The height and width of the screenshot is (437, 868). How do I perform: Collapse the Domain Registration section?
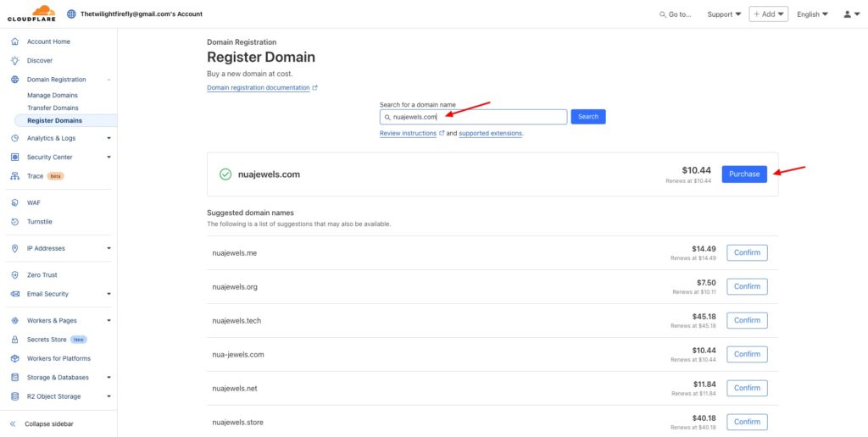coord(109,80)
